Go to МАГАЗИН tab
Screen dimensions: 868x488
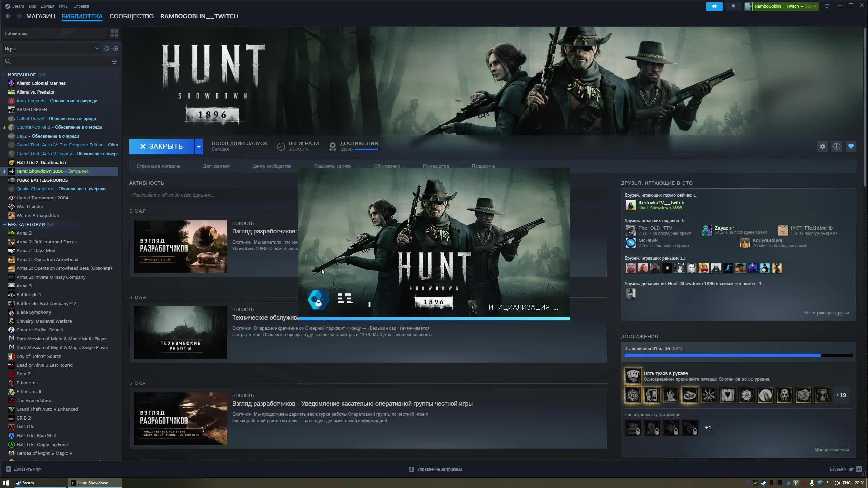(x=41, y=16)
